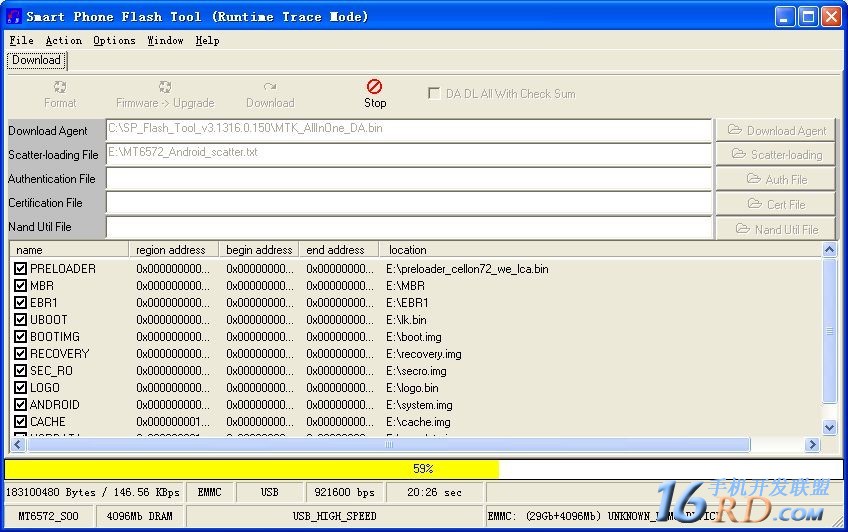Click the partition list scroll up arrow
Screen dimensions: 848x532
click(830, 249)
